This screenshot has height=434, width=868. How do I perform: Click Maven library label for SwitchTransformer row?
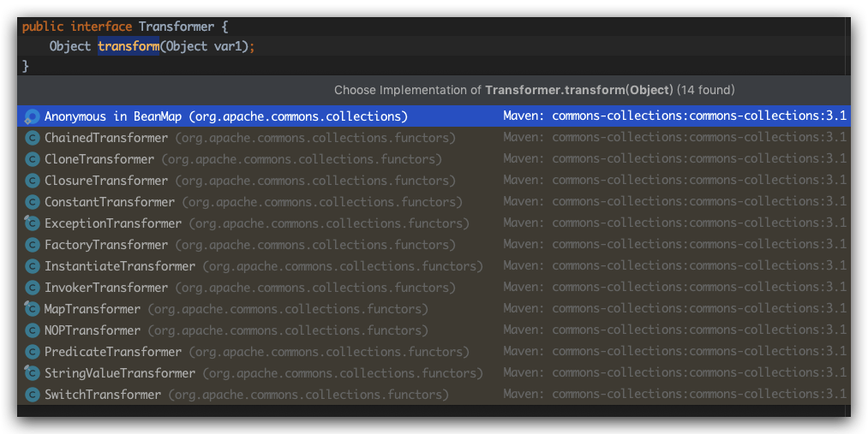click(674, 395)
